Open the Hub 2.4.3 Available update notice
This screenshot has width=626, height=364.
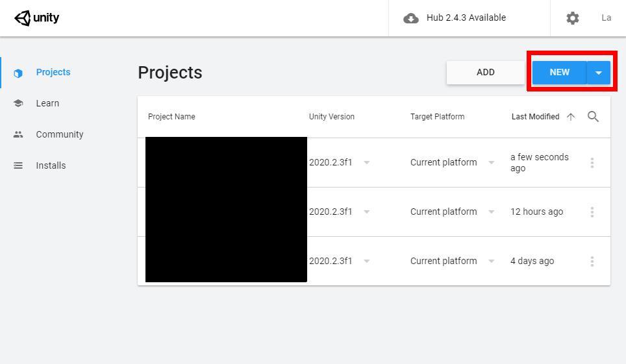pyautogui.click(x=466, y=18)
